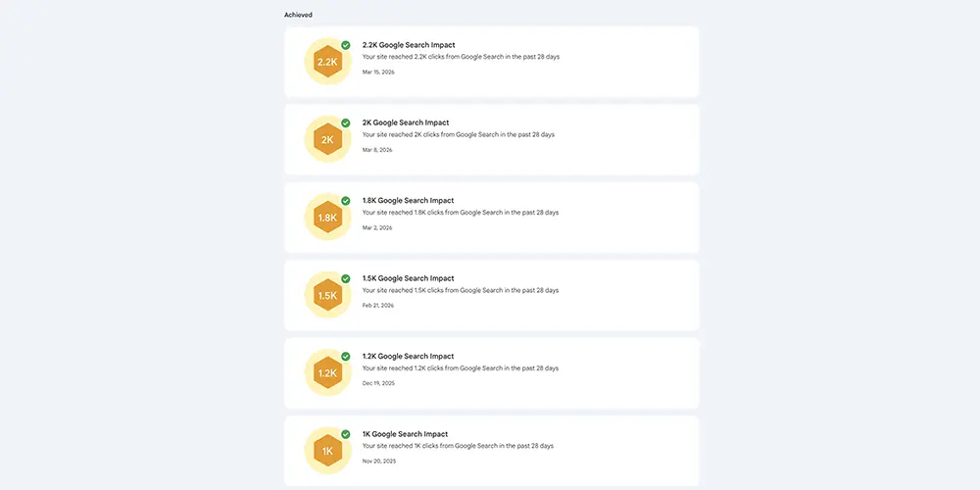980x490 pixels.
Task: Click the 1.2K hexagon achievement badge
Action: [x=327, y=373]
